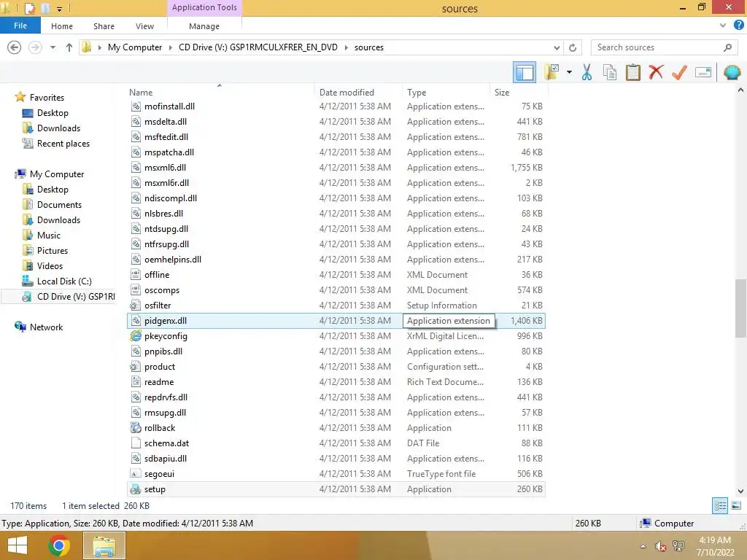
Task: Click the red X Delete icon
Action: [x=656, y=72]
